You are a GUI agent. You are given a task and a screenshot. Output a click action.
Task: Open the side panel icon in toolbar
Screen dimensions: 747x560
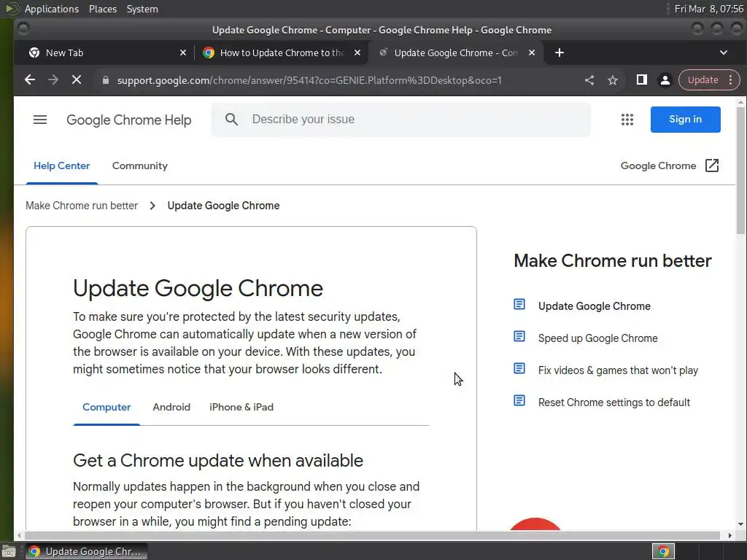642,80
